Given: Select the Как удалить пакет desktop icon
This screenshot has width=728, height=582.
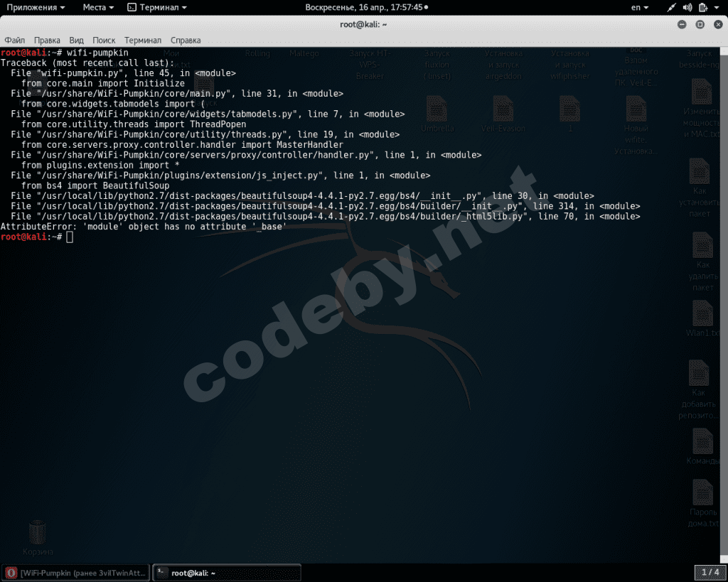Looking at the screenshot, I should tap(702, 262).
